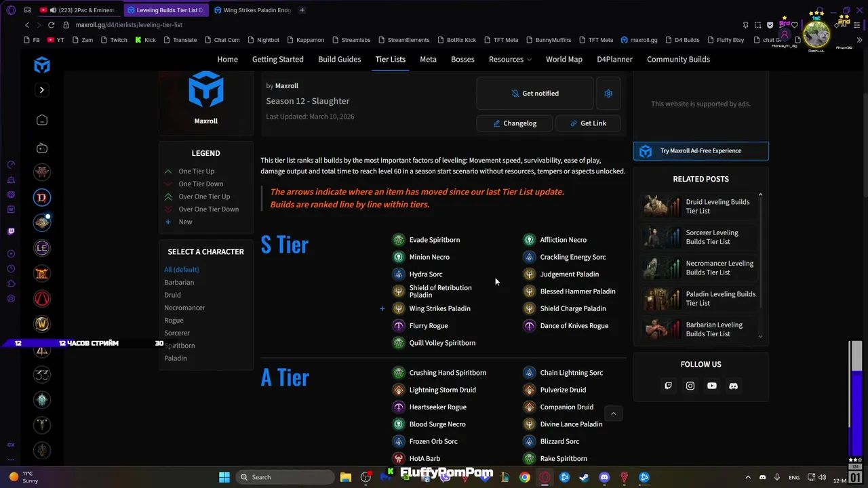Open Community Builds page

[678, 59]
